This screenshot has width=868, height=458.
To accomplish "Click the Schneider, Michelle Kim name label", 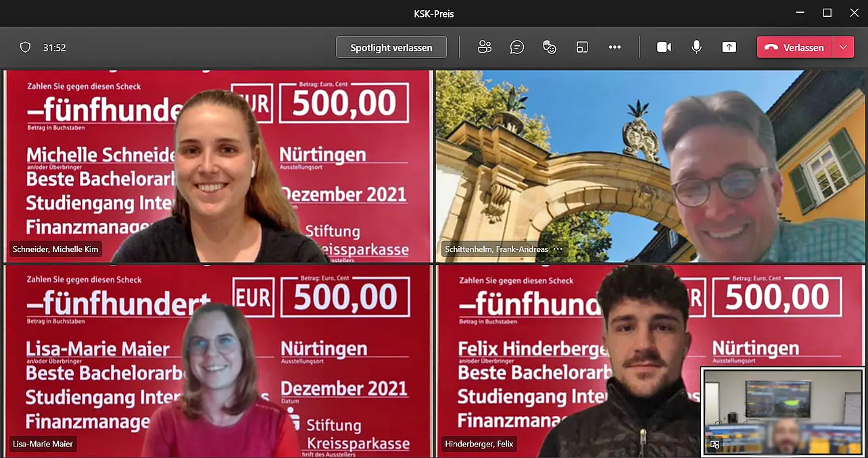I will [55, 249].
